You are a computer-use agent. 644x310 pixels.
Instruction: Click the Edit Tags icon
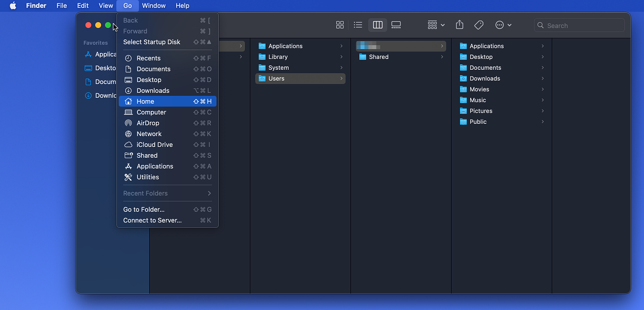[x=479, y=25]
